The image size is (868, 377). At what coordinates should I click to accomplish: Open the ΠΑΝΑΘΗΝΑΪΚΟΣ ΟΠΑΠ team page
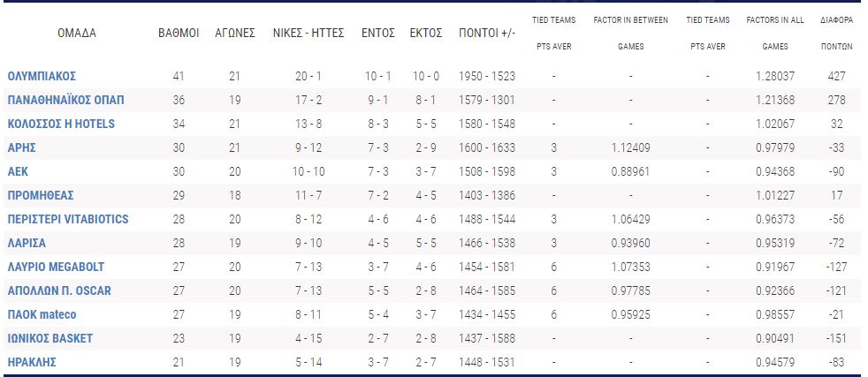62,101
